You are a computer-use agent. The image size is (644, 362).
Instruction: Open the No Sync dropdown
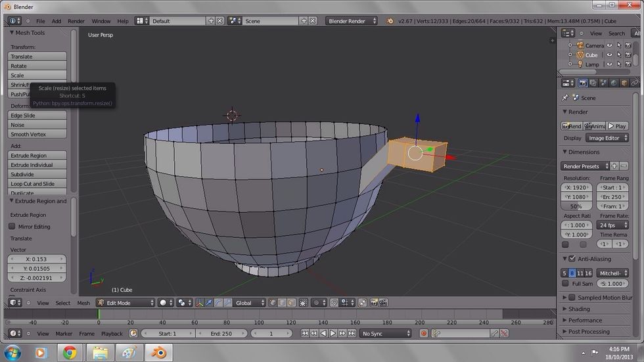click(x=386, y=333)
